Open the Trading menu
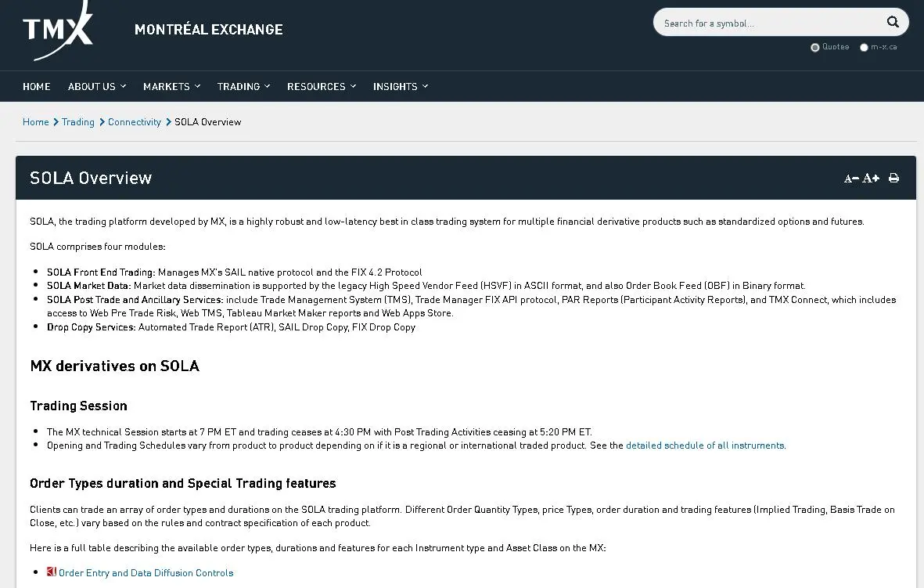The width and height of the screenshot is (924, 588). click(238, 87)
